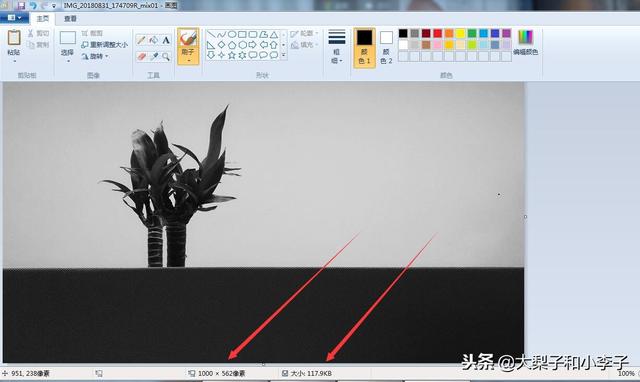The width and height of the screenshot is (640, 382).
Task: Choose the Polygon shape
Action: pos(264,34)
